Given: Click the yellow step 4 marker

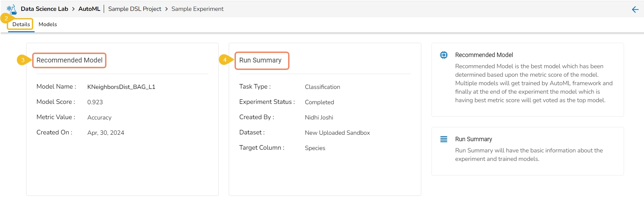Looking at the screenshot, I should click(x=225, y=60).
